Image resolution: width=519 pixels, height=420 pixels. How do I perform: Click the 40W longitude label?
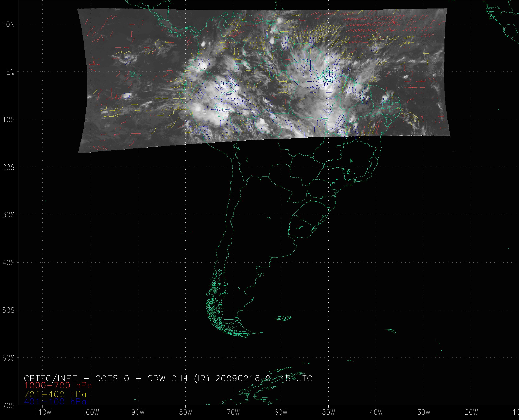pos(376,412)
